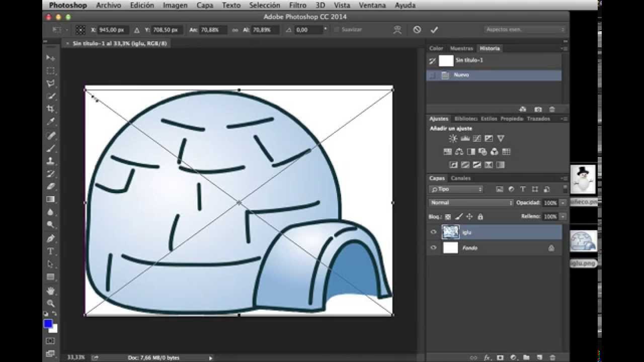Viewport: 644px width, 362px height.
Task: Click the X position input field
Action: (x=113, y=30)
